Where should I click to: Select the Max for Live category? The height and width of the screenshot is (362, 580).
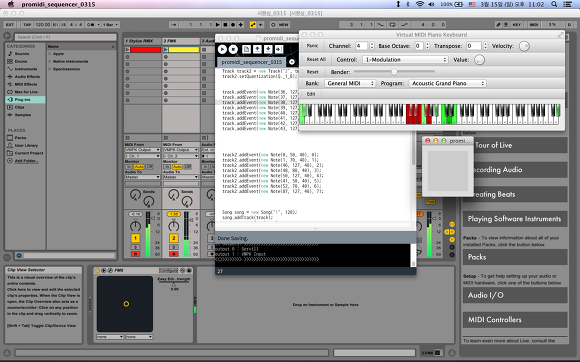pos(26,92)
